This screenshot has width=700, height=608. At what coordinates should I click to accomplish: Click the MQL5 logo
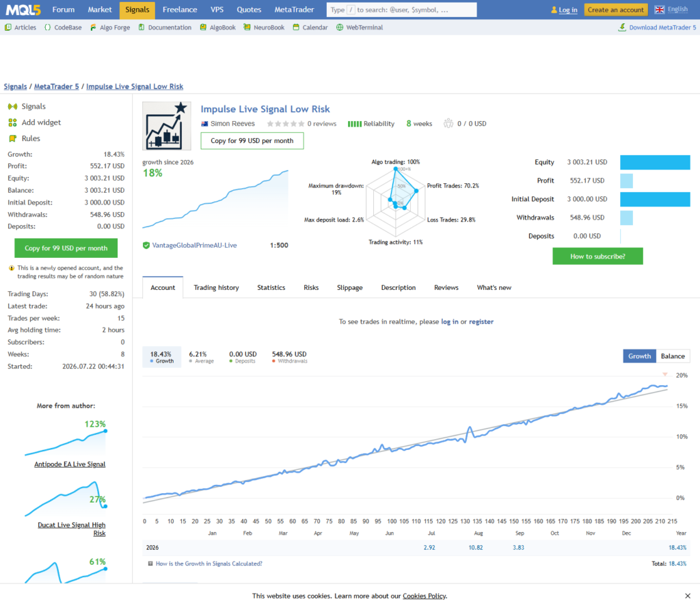pyautogui.click(x=23, y=10)
